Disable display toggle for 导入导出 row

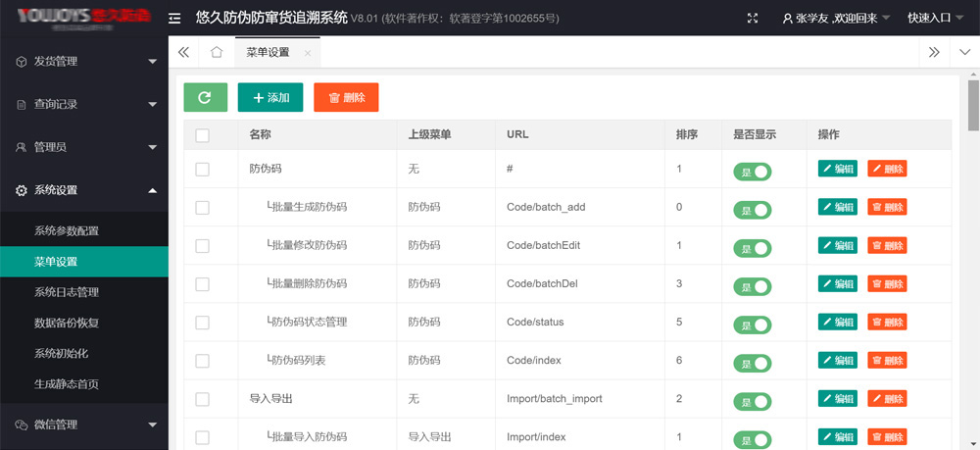pyautogui.click(x=753, y=401)
